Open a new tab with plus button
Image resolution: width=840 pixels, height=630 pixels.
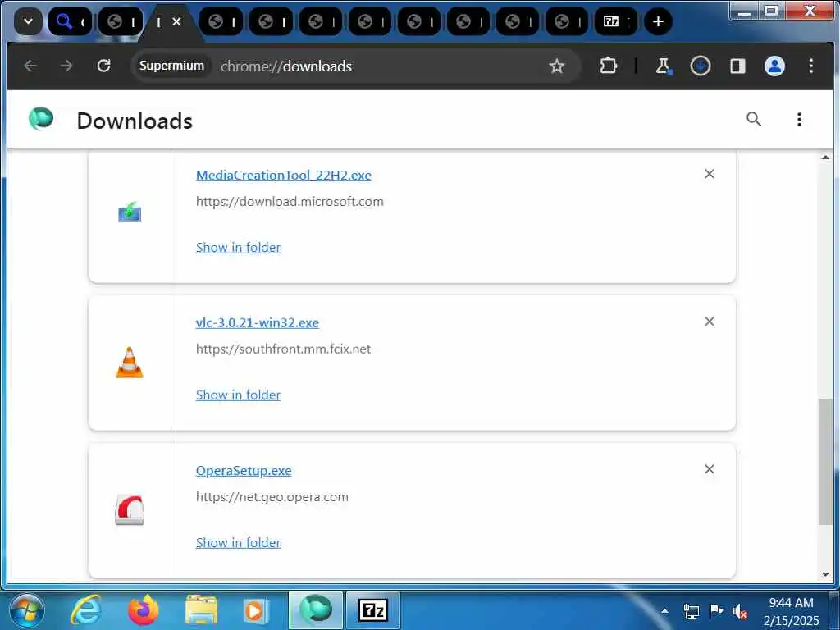tap(658, 21)
